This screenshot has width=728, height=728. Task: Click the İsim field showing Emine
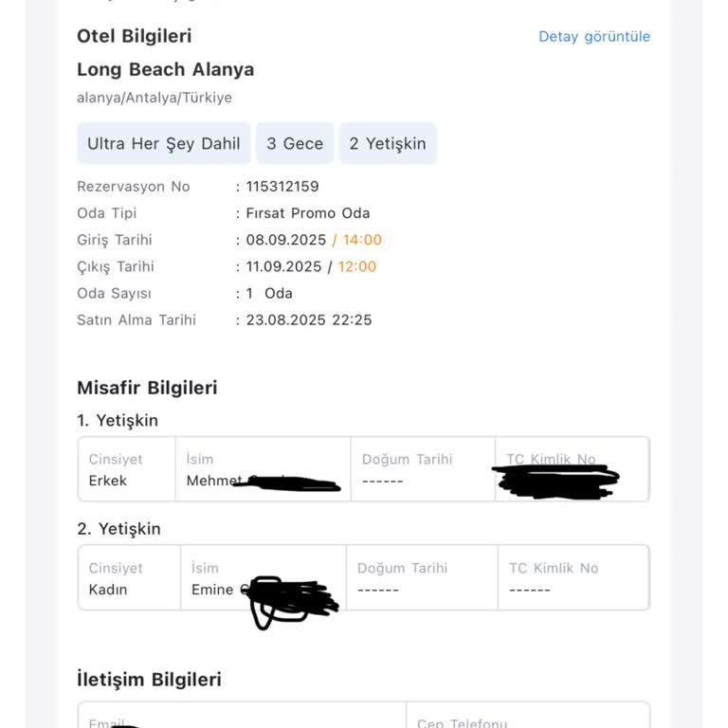(263, 578)
